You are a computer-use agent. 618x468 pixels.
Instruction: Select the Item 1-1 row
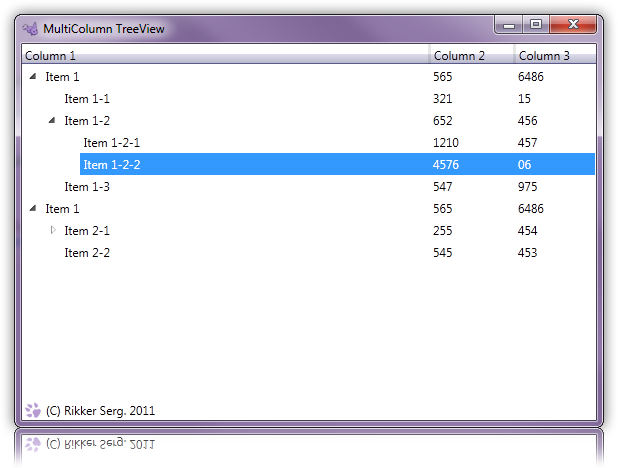[87, 99]
